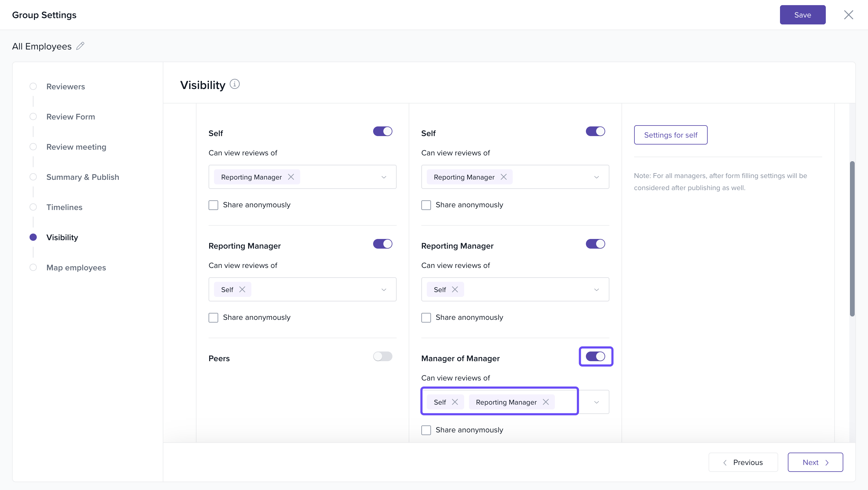The width and height of the screenshot is (868, 490).
Task: Open left Reporting Manager reviews dropdown
Action: pyautogui.click(x=383, y=290)
